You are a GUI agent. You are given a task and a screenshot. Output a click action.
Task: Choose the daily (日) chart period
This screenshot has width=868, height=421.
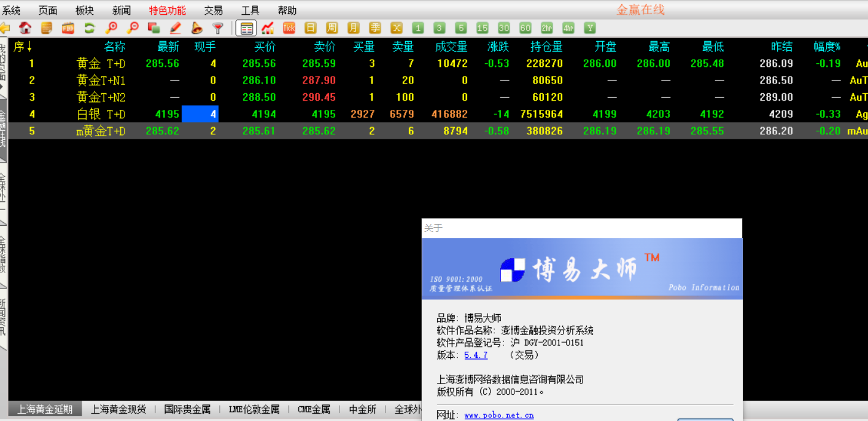311,28
